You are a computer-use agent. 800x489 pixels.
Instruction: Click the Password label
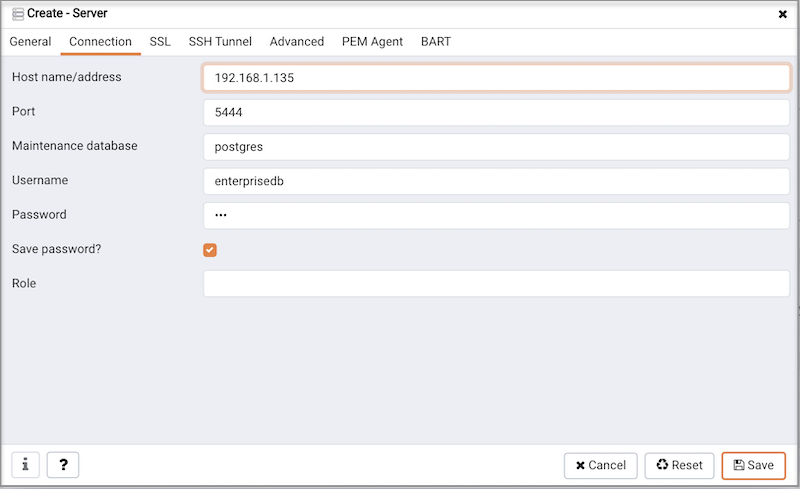(x=39, y=214)
